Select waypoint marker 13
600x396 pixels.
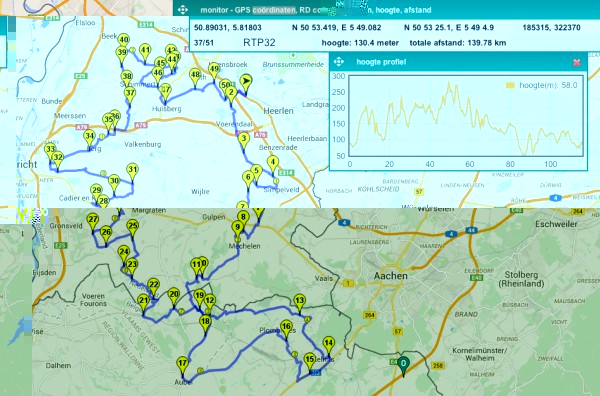[x=299, y=303]
